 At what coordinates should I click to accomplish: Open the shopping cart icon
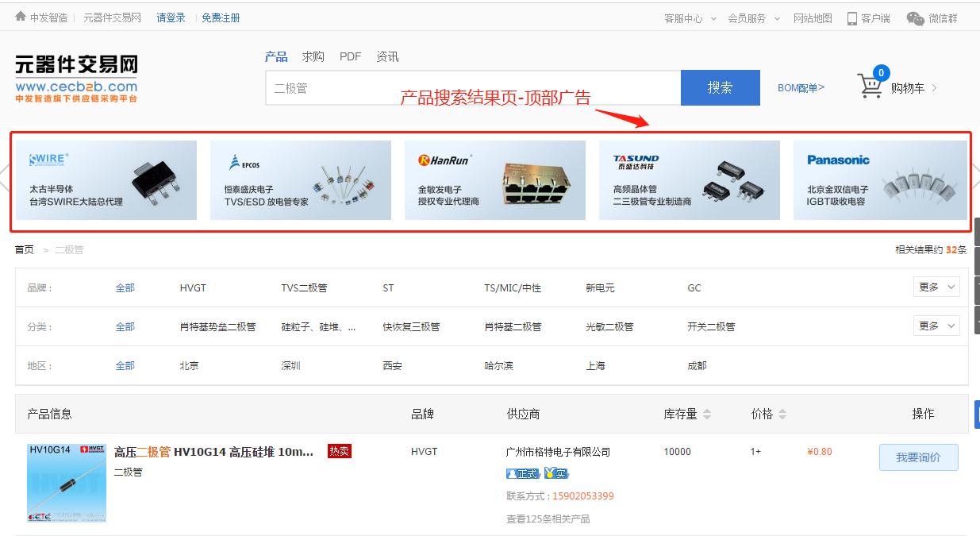[870, 86]
